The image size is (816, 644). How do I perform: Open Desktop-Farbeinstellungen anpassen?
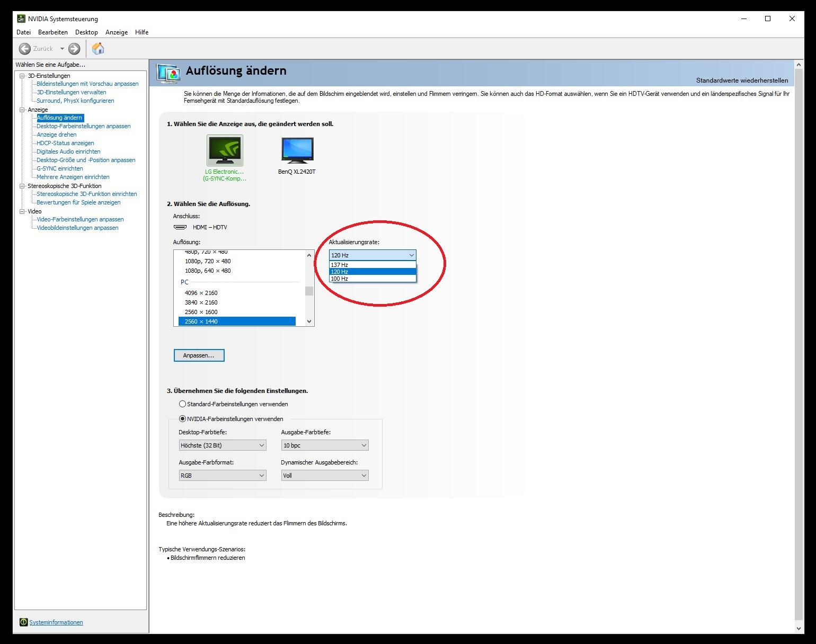pyautogui.click(x=84, y=126)
